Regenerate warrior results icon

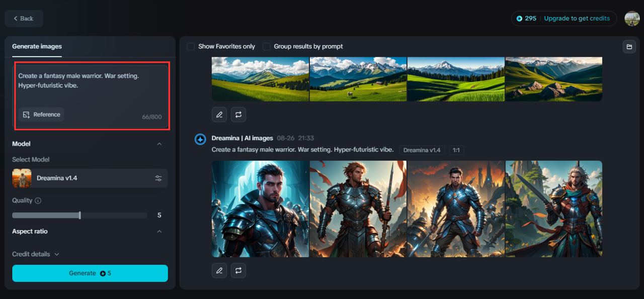tap(238, 270)
